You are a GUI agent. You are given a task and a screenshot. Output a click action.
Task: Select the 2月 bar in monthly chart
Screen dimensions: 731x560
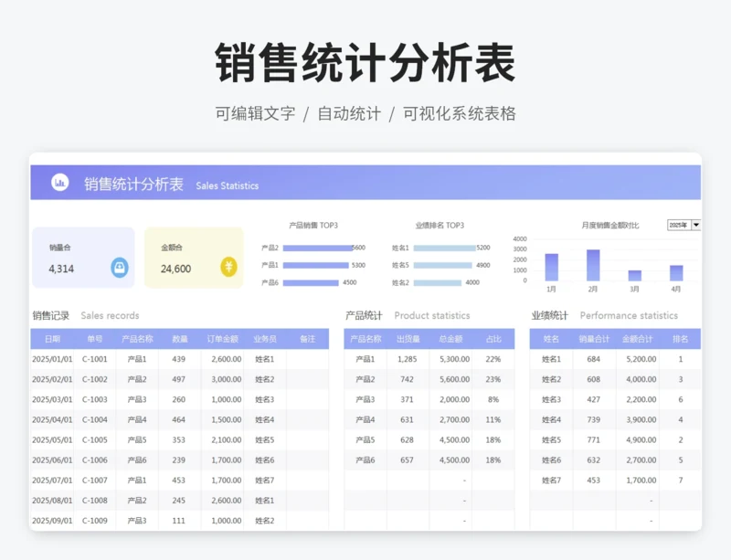pyautogui.click(x=593, y=265)
